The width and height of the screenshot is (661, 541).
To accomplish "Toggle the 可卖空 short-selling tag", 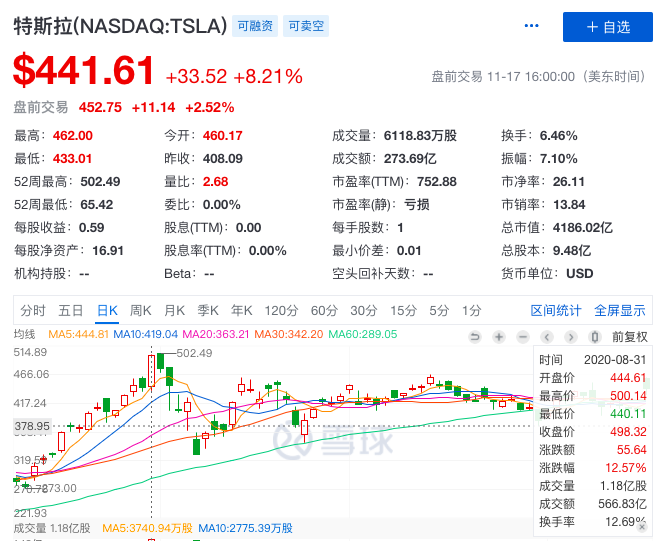I will [307, 27].
